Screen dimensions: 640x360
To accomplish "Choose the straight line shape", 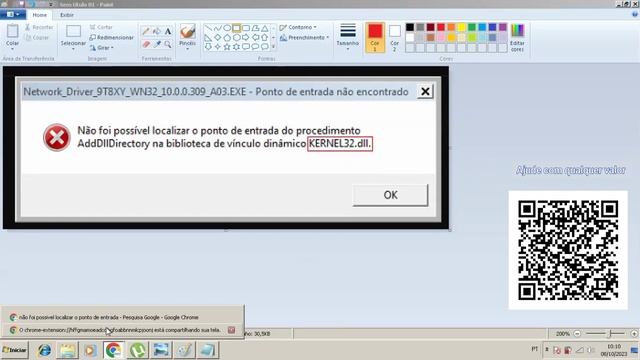I will click(x=208, y=28).
